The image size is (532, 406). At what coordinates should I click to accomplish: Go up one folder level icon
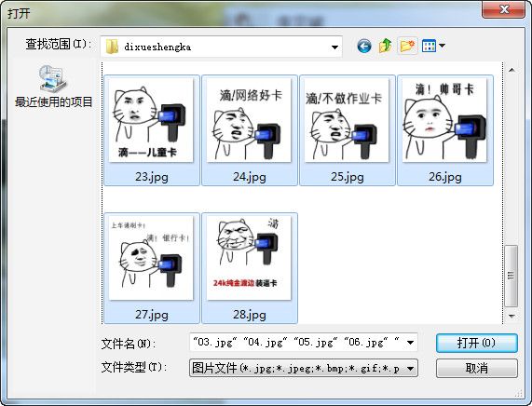(386, 46)
